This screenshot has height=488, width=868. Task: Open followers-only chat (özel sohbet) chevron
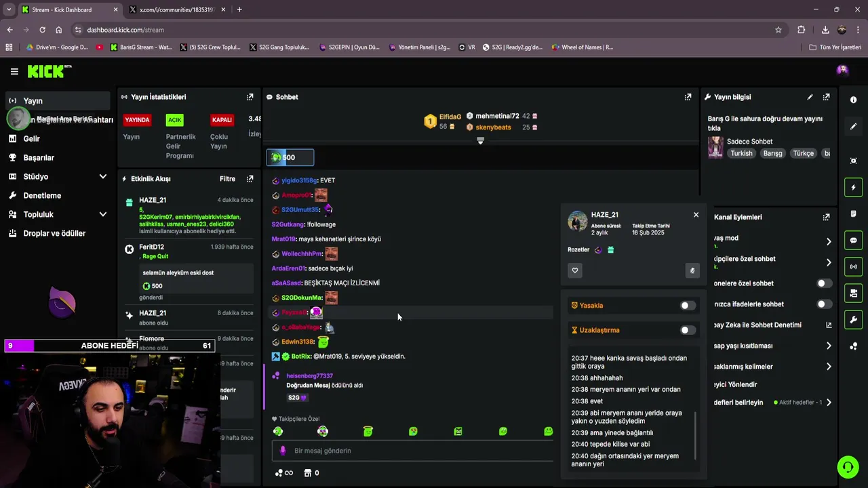click(x=829, y=262)
